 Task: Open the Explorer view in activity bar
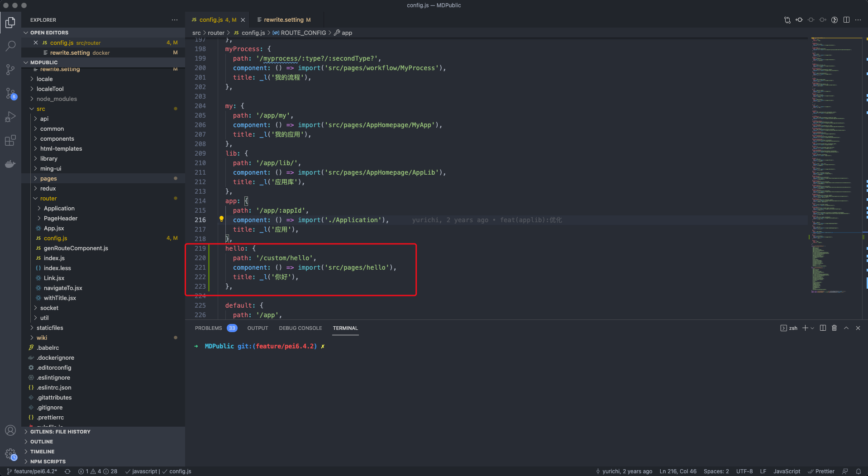click(10, 22)
